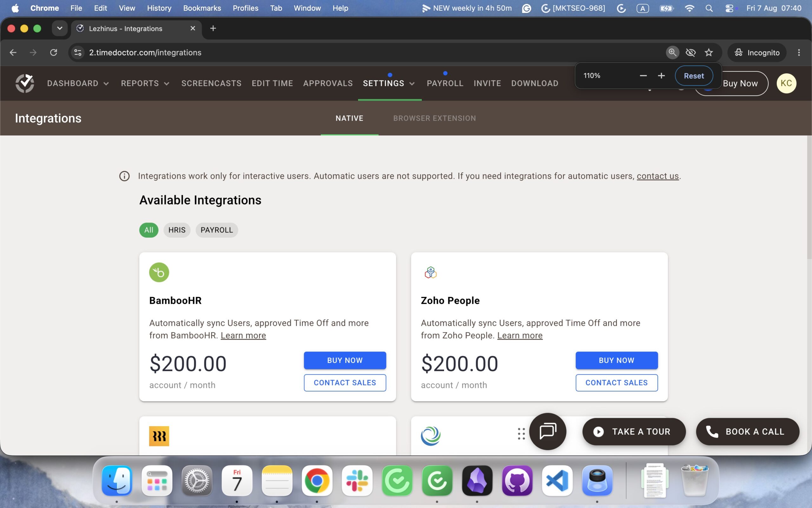Image resolution: width=812 pixels, height=508 pixels.
Task: Reset zoom level to default
Action: click(x=694, y=76)
